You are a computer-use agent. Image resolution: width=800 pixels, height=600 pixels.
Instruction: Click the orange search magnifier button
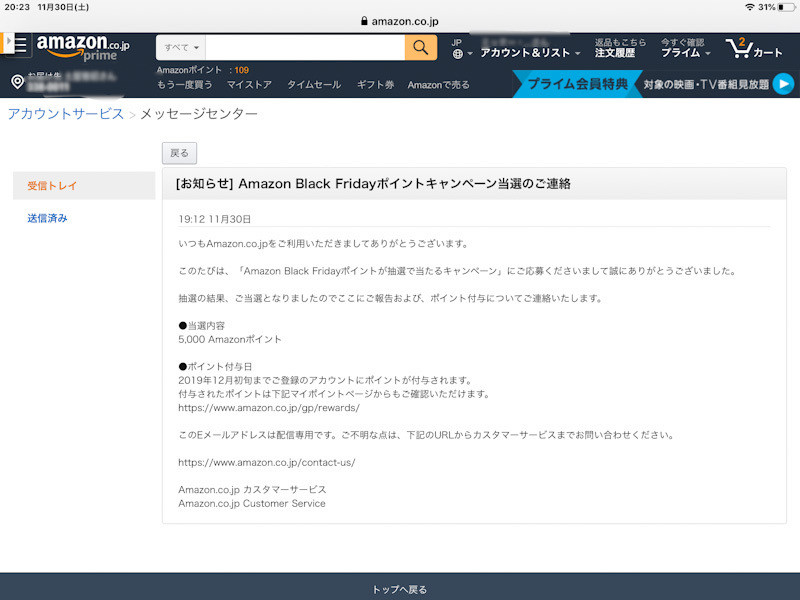click(421, 47)
